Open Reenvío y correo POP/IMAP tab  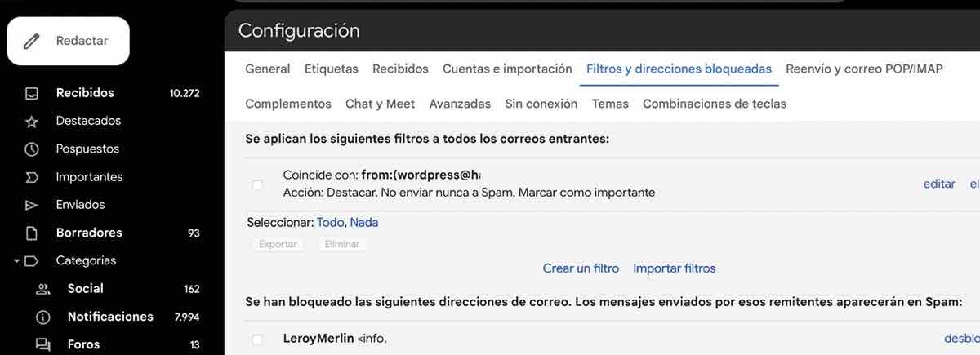coord(864,69)
